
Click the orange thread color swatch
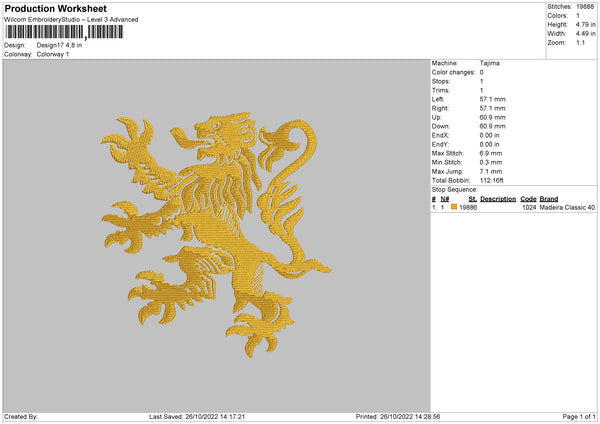coord(454,207)
